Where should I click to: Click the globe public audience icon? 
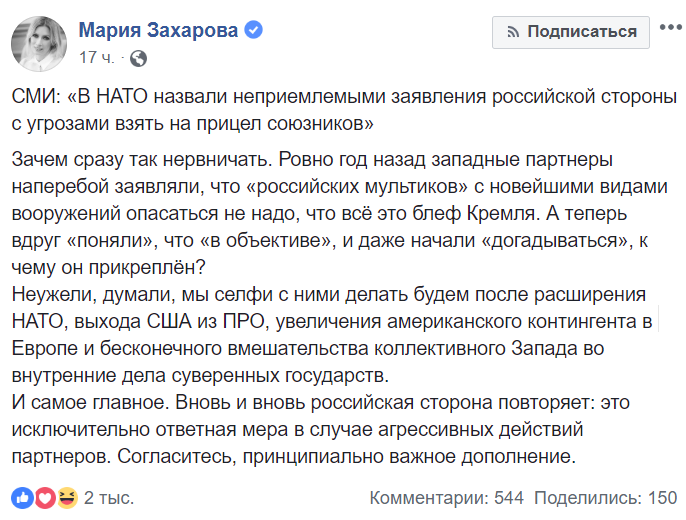tap(138, 58)
